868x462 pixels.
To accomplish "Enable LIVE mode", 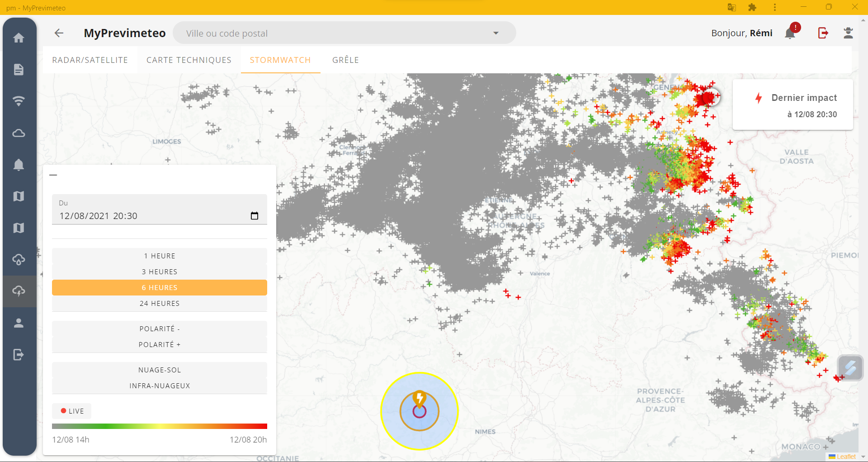I will coord(72,411).
